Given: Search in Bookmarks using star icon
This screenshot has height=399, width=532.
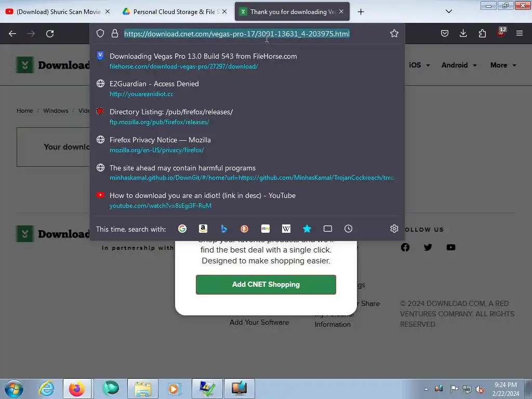Looking at the screenshot, I should pos(307,229).
